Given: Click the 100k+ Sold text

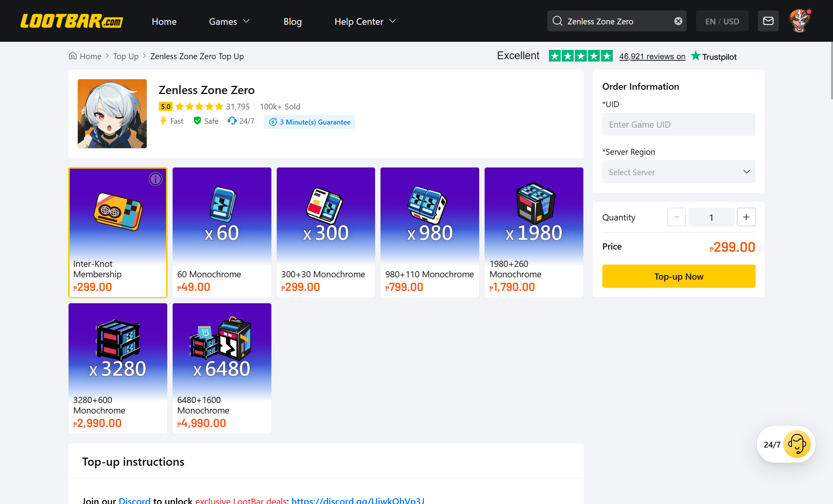Looking at the screenshot, I should point(280,106).
